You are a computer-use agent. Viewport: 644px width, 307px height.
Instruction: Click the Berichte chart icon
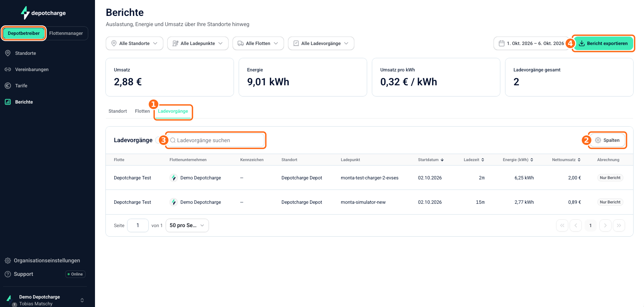click(8, 102)
